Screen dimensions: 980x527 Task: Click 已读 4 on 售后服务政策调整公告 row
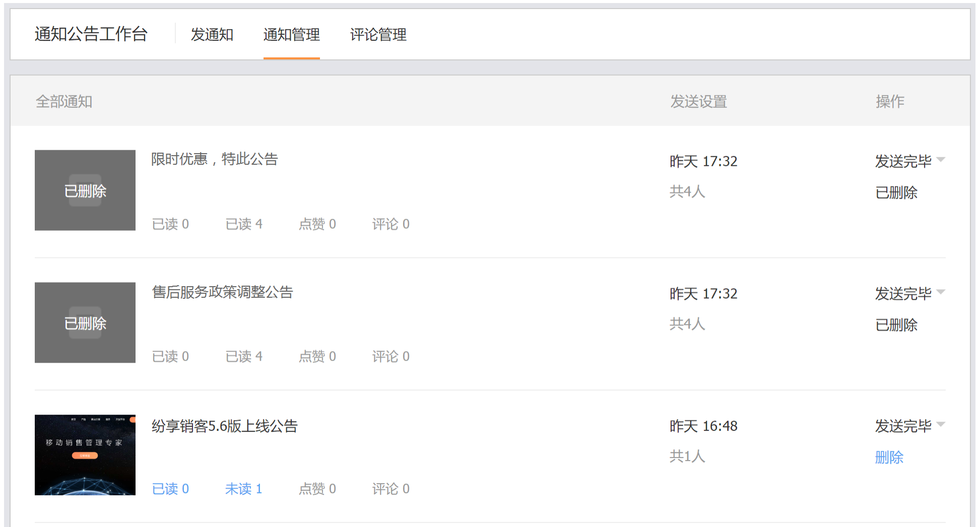[x=244, y=357]
